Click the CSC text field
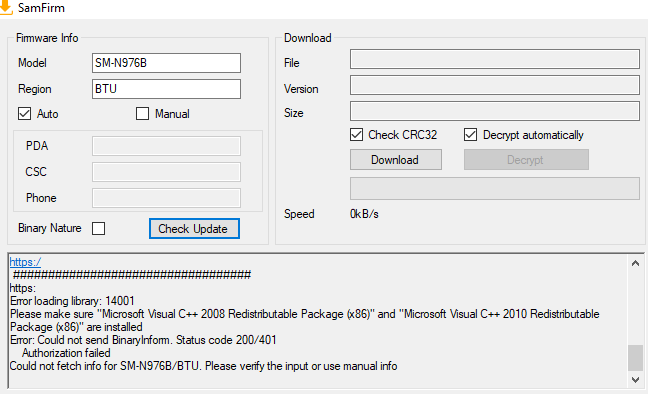Image resolution: width=648 pixels, height=394 pixels. [166, 172]
